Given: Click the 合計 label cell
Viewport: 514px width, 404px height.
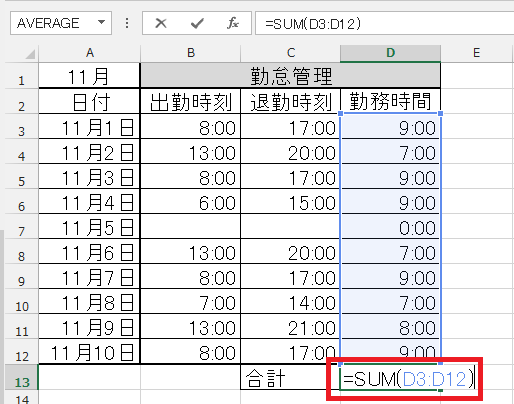Looking at the screenshot, I should click(290, 377).
